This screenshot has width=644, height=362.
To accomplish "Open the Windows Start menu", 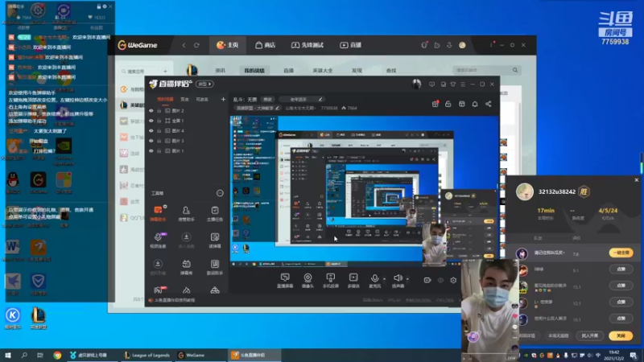I will (8, 355).
